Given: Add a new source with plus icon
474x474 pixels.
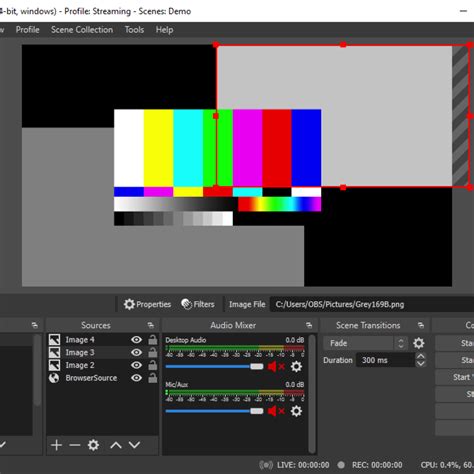Looking at the screenshot, I should pos(56,445).
